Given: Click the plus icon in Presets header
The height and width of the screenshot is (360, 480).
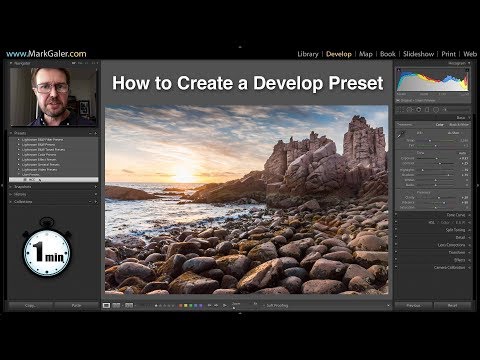Looking at the screenshot, I should (95, 133).
